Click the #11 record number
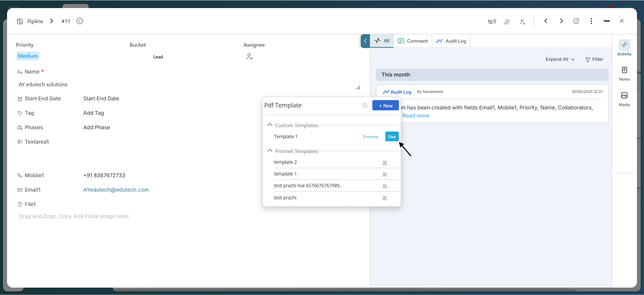The width and height of the screenshot is (644, 295). (66, 21)
